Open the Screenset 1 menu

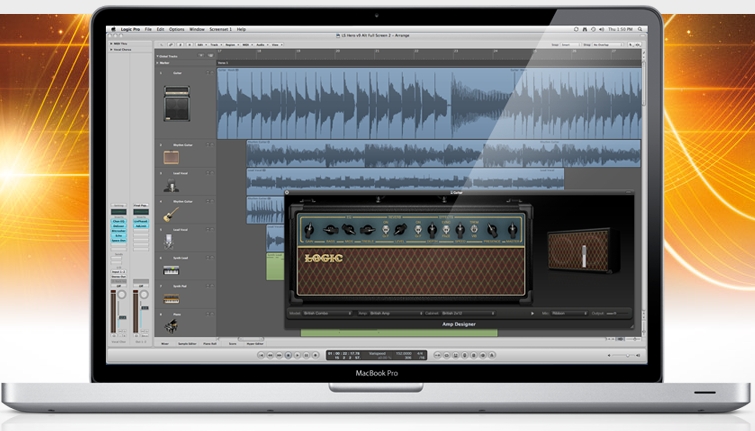pyautogui.click(x=221, y=29)
